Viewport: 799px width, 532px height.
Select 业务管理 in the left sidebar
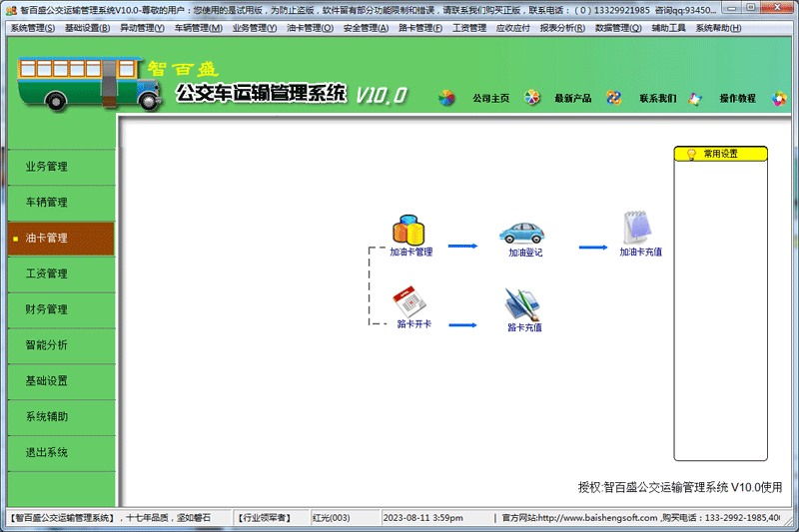coord(61,167)
